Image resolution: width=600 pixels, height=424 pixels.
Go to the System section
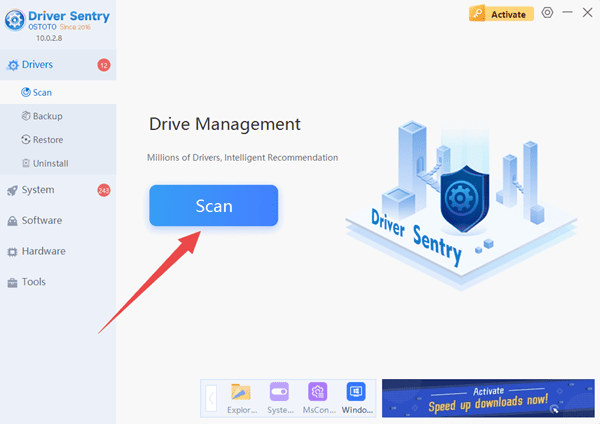point(37,190)
